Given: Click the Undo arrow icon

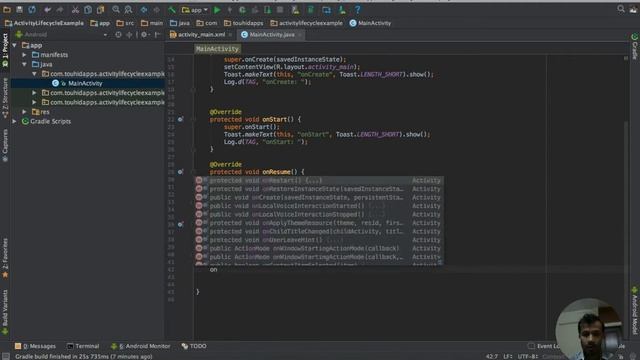Looking at the screenshot, I should tap(48, 9).
